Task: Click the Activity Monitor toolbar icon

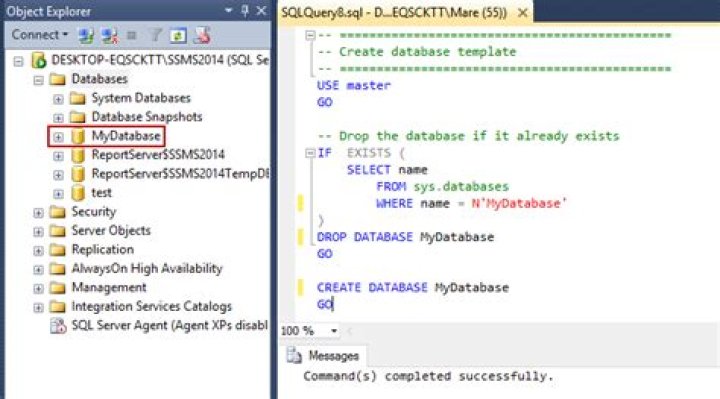Action: 202,35
